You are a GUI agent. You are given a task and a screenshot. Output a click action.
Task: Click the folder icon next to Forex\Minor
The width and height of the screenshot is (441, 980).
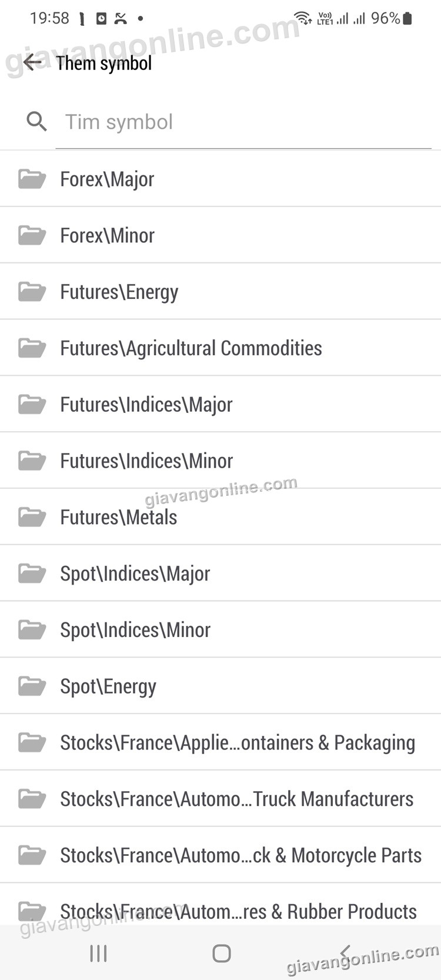pos(32,235)
